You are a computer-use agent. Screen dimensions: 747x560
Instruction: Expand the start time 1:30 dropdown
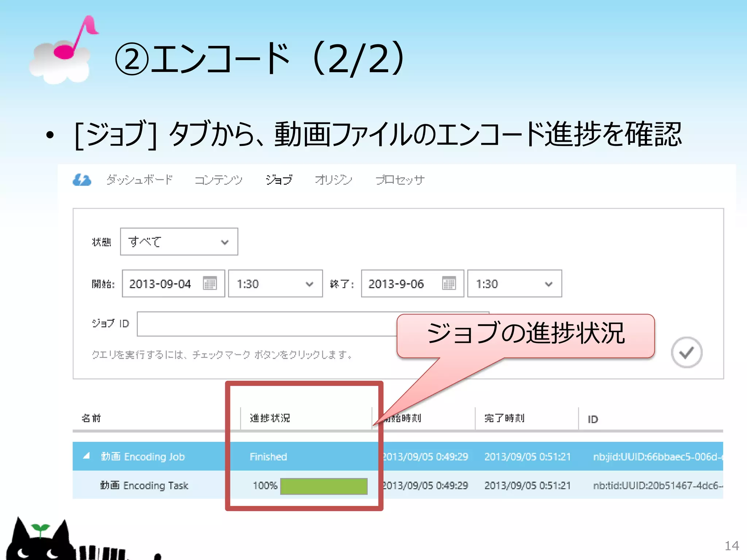[275, 284]
